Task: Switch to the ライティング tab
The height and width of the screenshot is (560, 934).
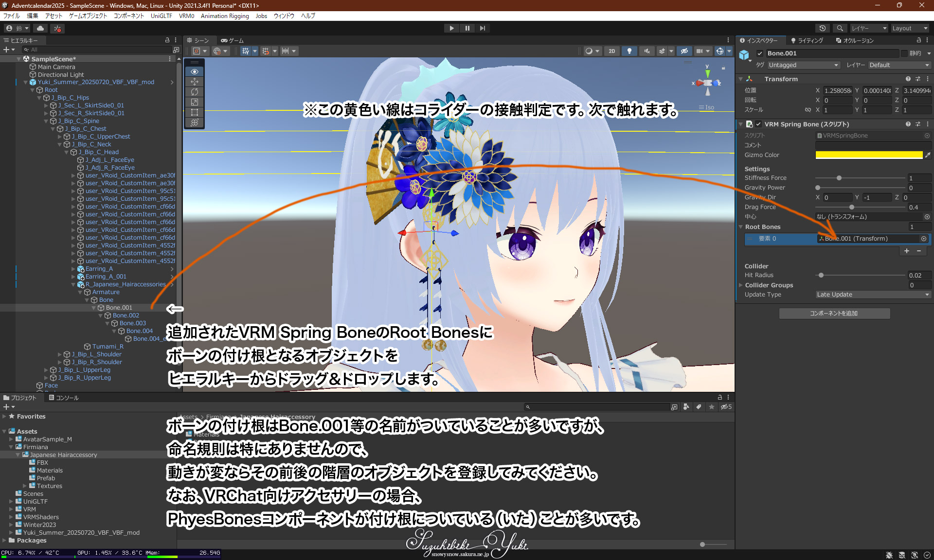Action: (807, 40)
